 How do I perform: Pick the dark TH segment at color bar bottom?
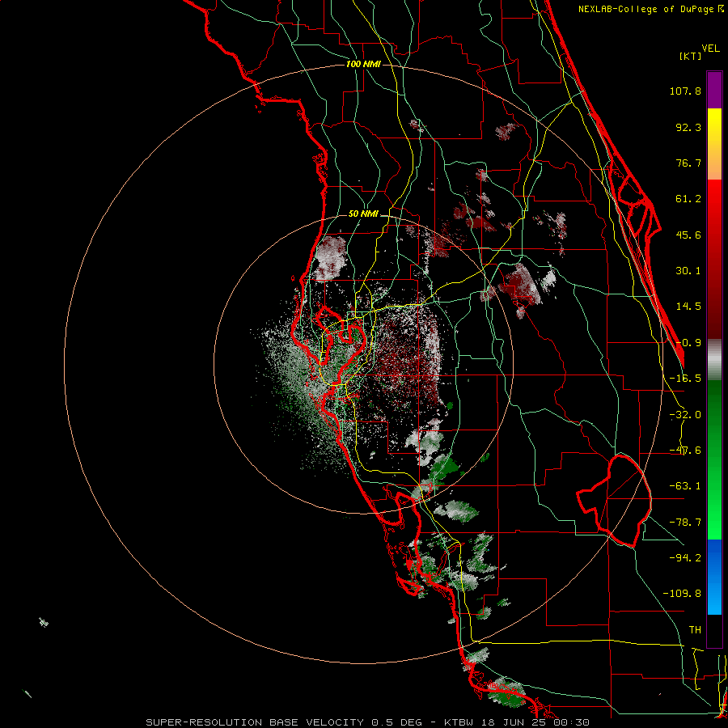714,630
